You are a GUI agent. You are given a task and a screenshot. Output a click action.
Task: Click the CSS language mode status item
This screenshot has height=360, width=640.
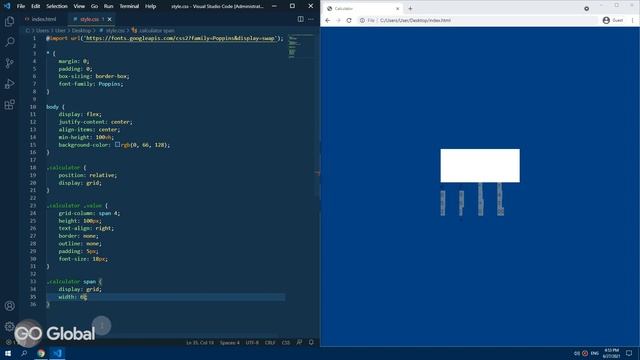click(286, 342)
